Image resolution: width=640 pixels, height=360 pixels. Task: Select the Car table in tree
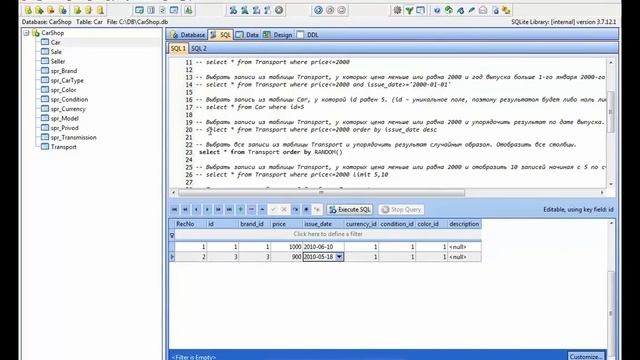56,42
